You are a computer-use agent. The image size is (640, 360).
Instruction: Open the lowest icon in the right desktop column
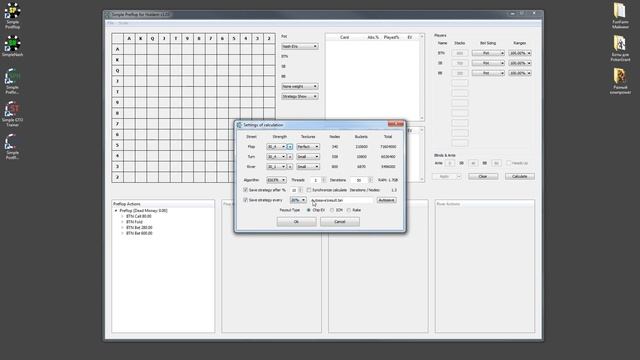620,81
